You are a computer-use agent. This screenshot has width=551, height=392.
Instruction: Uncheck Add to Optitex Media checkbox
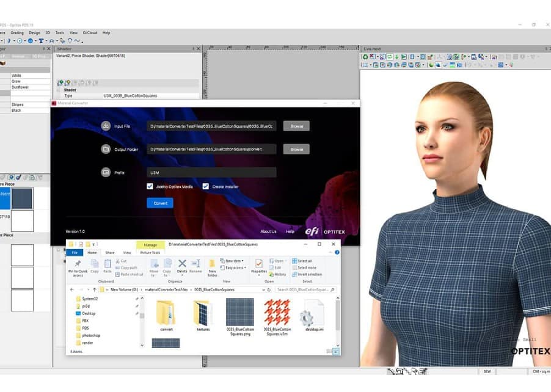[150, 186]
